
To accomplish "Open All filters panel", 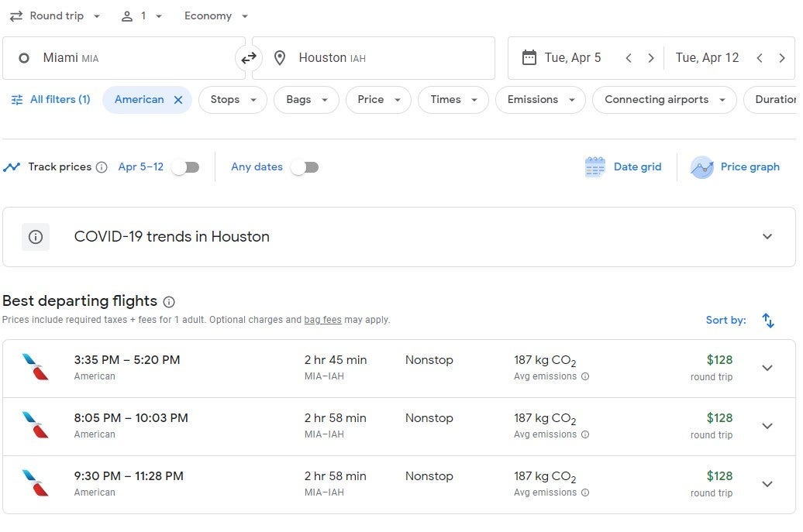I will pos(51,100).
